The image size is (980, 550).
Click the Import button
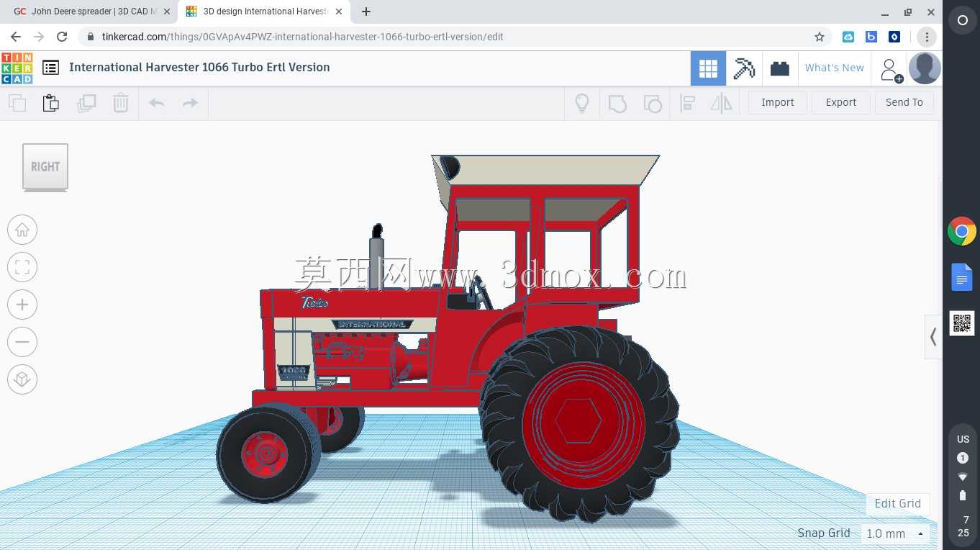point(778,102)
